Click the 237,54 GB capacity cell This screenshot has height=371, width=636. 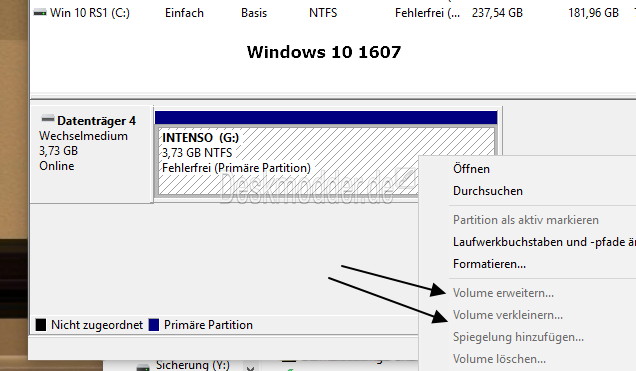[x=497, y=13]
